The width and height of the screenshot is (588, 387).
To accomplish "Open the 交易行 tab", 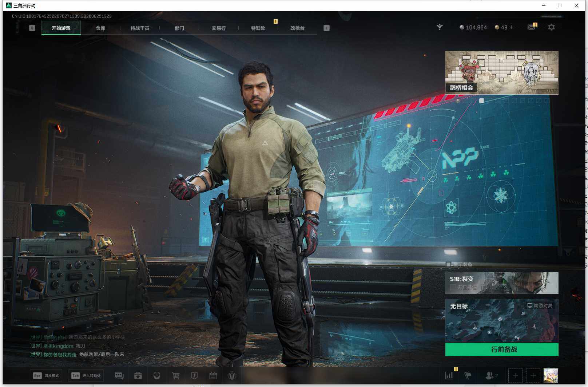I will [219, 28].
